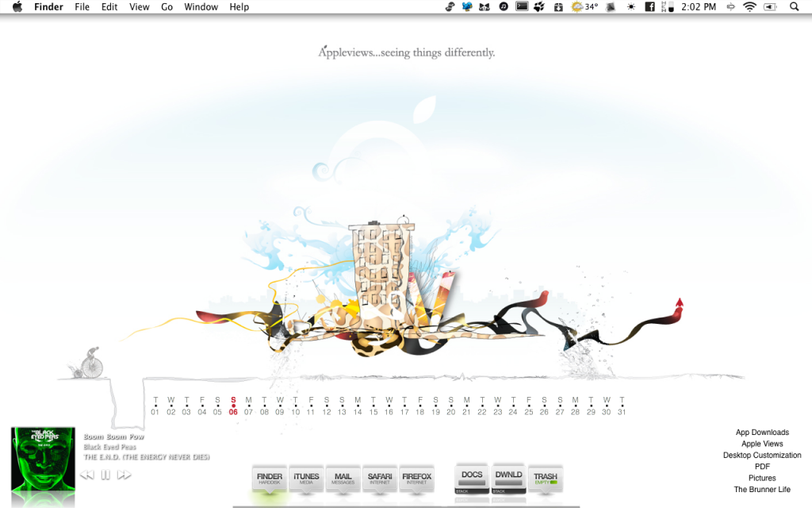Open the DWNLD stack in the dock
The height and width of the screenshot is (508, 812).
click(508, 479)
